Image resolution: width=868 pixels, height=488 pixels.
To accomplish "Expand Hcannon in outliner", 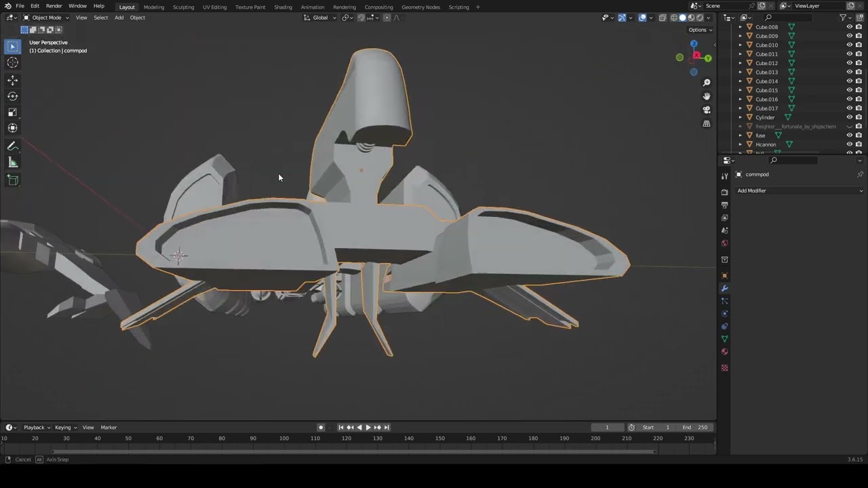I will 740,144.
